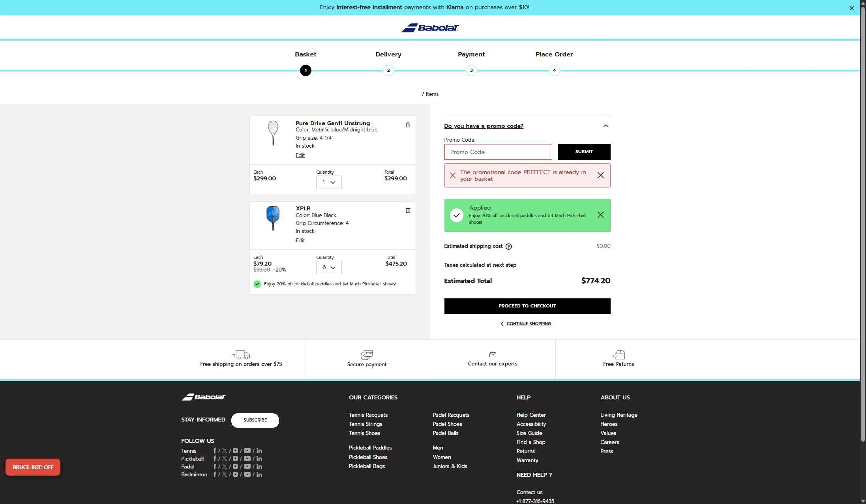Open Contact our experts envelope icon
866x504 pixels.
[x=493, y=355]
